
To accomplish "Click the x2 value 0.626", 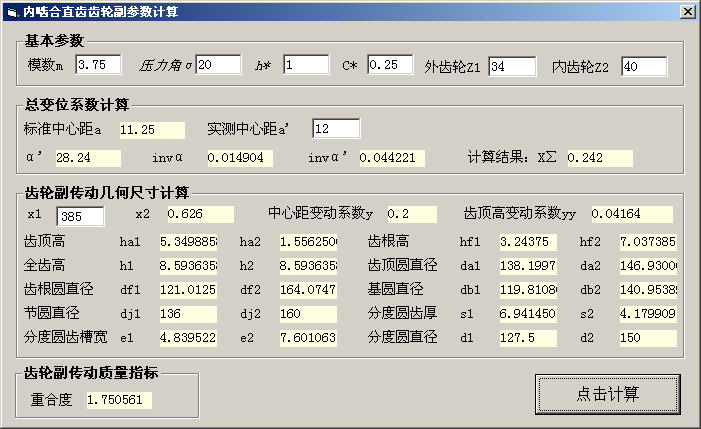I will click(x=200, y=214).
